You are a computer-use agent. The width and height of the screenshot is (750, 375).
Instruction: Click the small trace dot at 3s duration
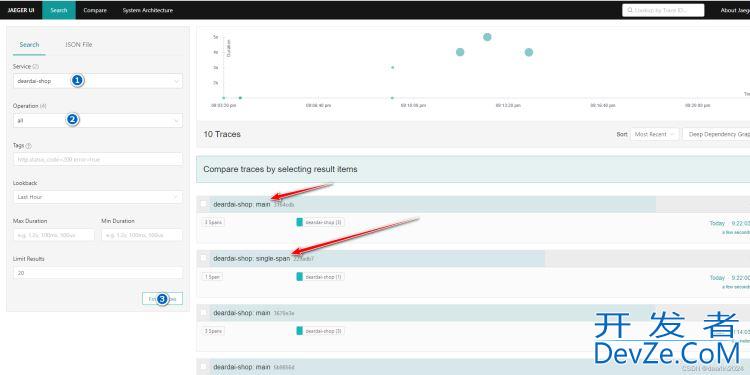click(392, 67)
